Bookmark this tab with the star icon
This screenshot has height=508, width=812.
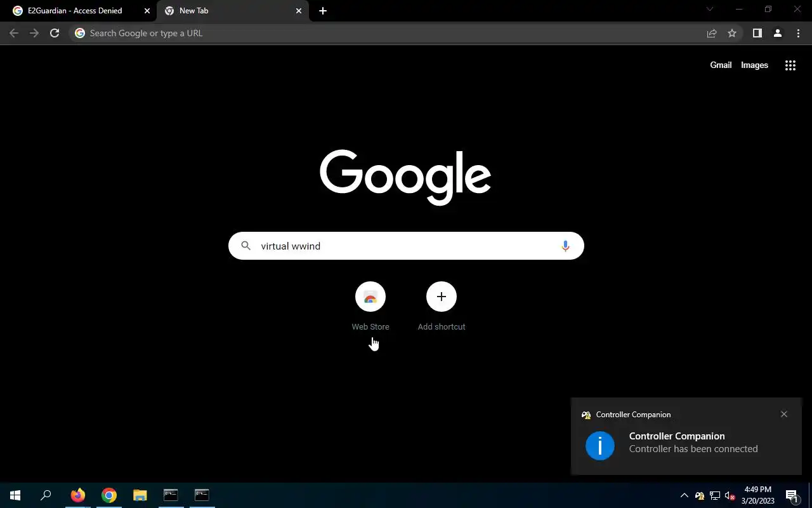click(x=732, y=33)
